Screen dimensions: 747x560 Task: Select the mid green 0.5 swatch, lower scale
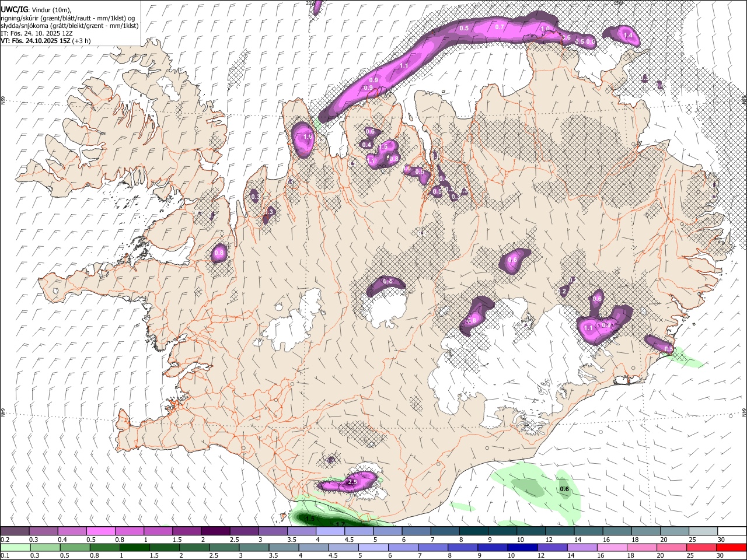75,547
